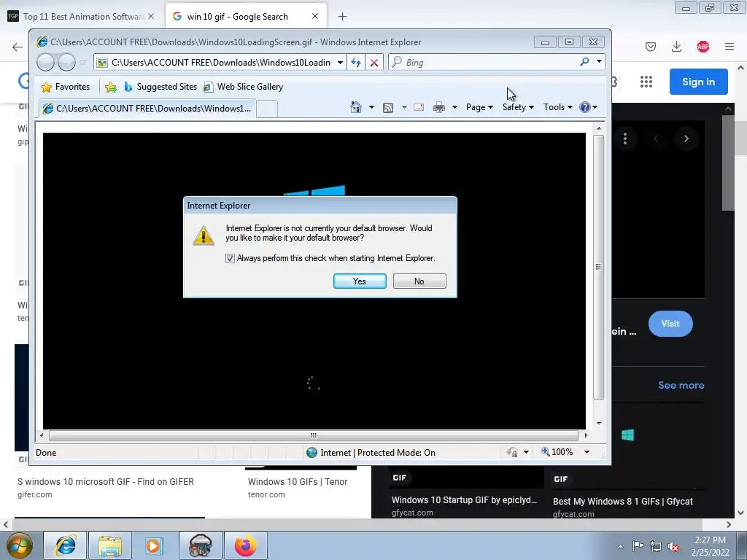This screenshot has width=747, height=560.
Task: Click the IE Forward button
Action: [66, 62]
